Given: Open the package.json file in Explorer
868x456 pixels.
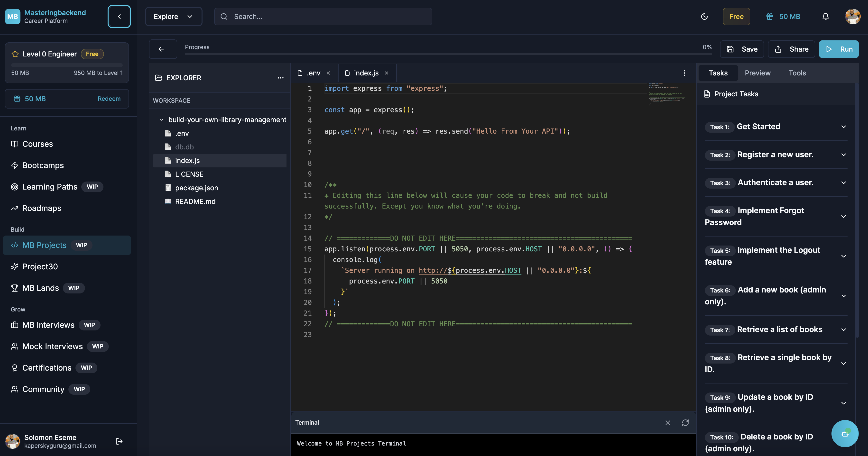Looking at the screenshot, I should coord(196,188).
